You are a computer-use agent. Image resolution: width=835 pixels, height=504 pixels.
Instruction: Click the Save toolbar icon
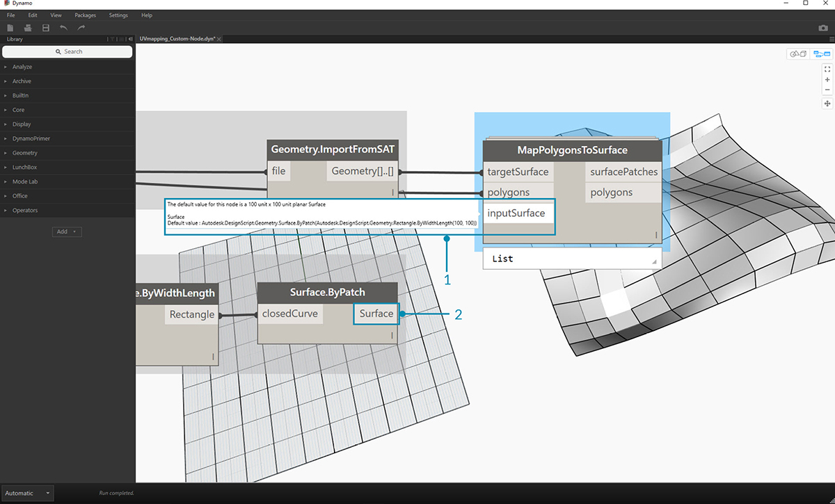pyautogui.click(x=46, y=28)
